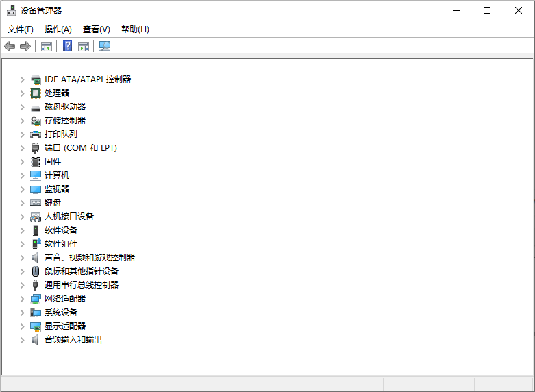Select the 音频输入和输出 label
This screenshot has height=392, width=535.
(x=73, y=340)
